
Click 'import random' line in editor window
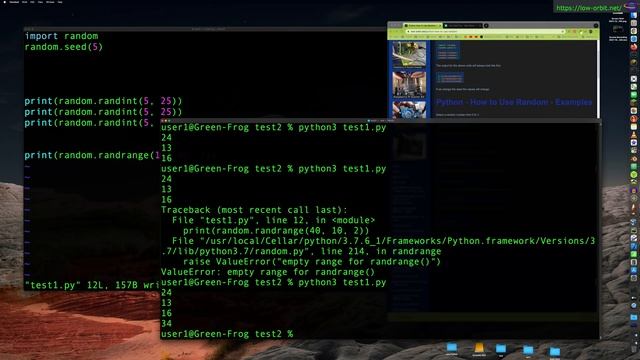point(61,36)
